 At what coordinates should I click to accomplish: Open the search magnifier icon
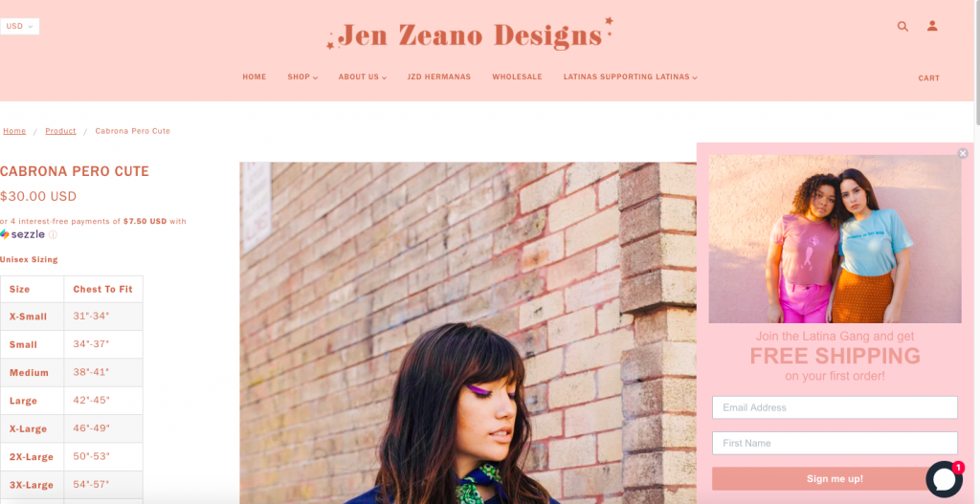coord(902,26)
